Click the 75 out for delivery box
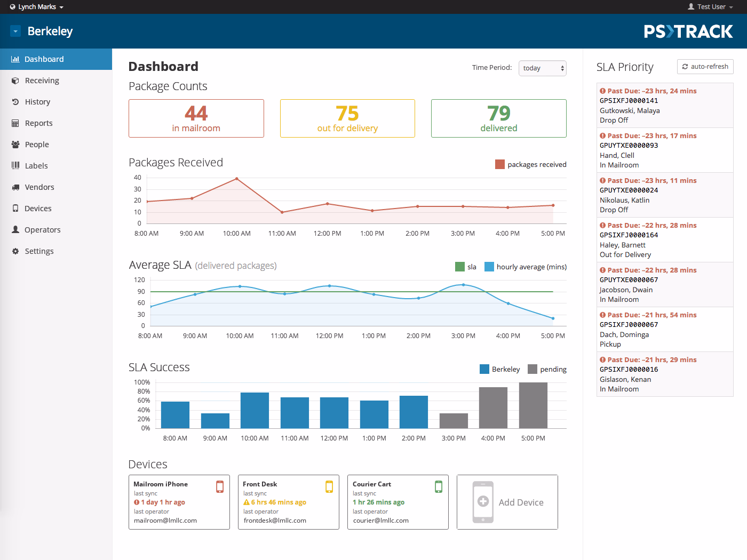 point(347,118)
